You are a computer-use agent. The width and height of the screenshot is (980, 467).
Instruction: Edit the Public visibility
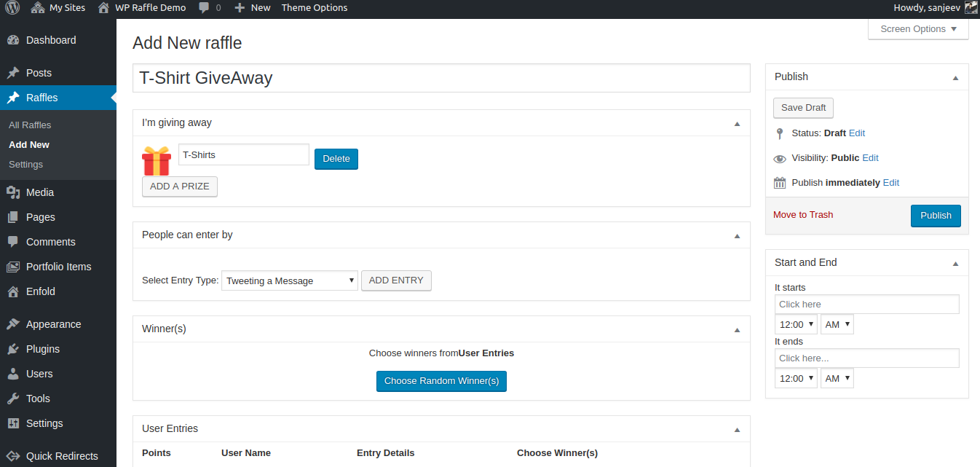click(871, 158)
